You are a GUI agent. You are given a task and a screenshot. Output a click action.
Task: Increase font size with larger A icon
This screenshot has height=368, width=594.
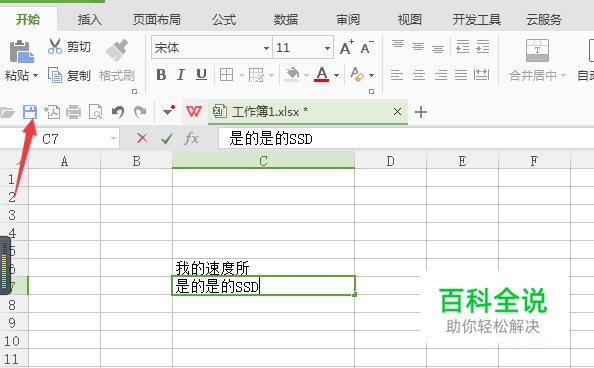346,47
